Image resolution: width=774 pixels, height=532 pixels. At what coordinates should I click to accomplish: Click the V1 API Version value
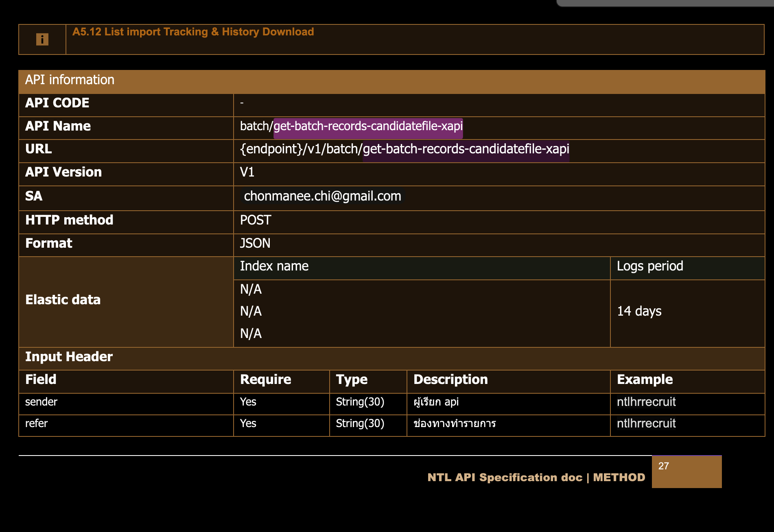[x=247, y=172]
